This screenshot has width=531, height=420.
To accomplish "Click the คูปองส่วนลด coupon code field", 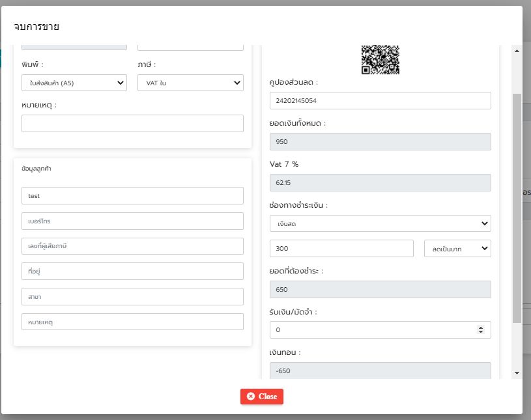I will click(x=380, y=100).
